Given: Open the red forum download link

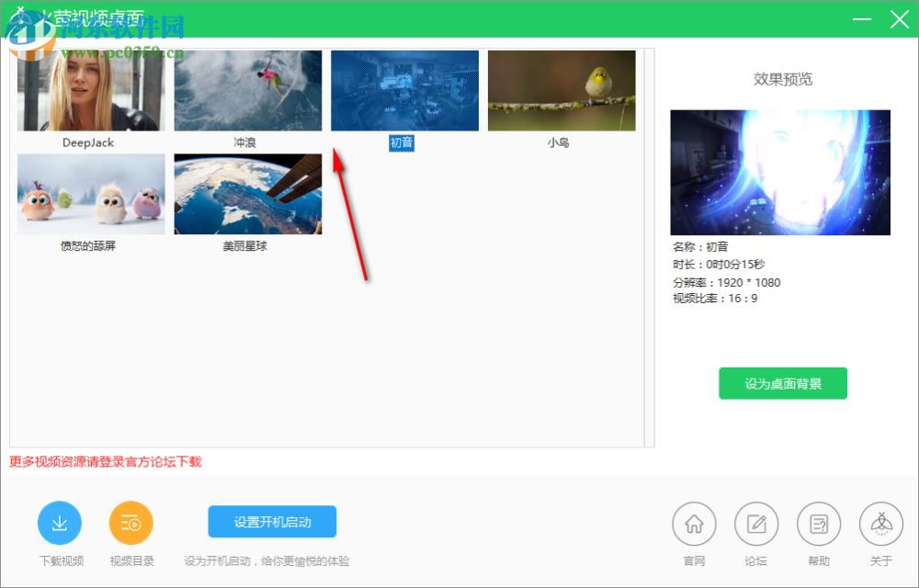Looking at the screenshot, I should [x=108, y=461].
